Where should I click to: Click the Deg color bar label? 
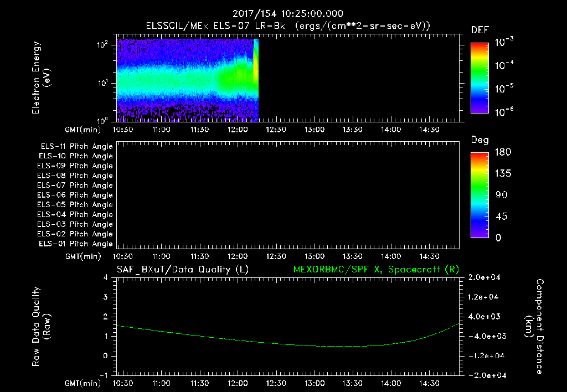(x=480, y=140)
